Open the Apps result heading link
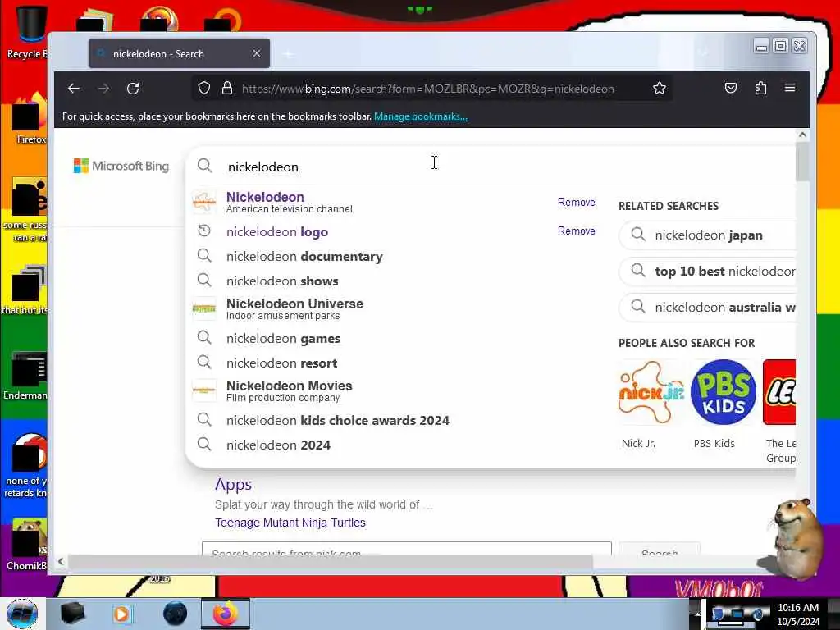This screenshot has width=840, height=630. [233, 484]
